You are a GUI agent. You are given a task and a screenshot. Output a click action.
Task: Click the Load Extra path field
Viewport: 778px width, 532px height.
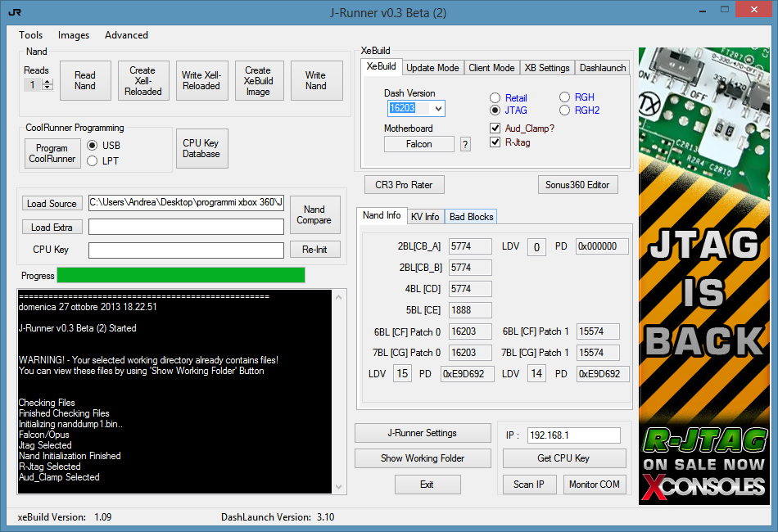[x=186, y=227]
